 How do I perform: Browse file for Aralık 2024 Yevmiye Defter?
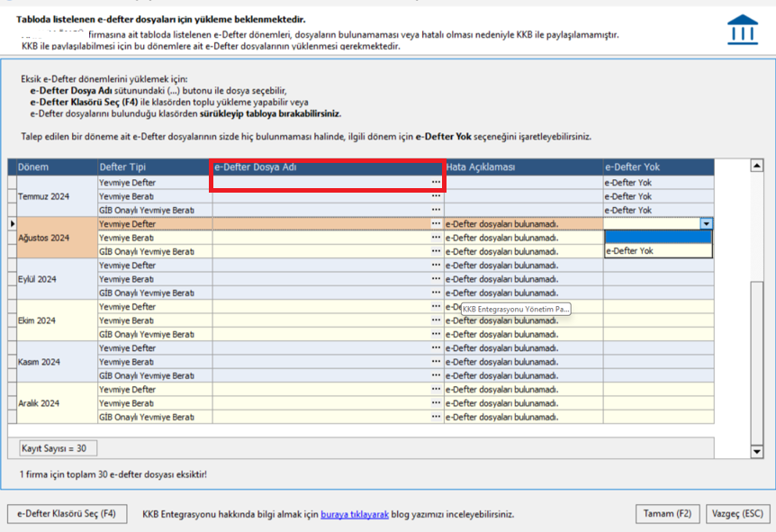pyautogui.click(x=436, y=390)
